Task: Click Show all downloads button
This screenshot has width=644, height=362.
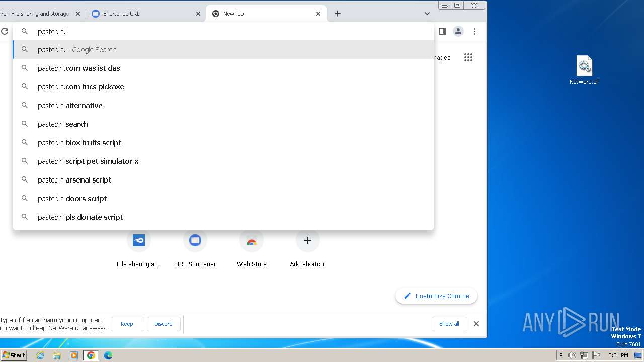Action: click(449, 324)
